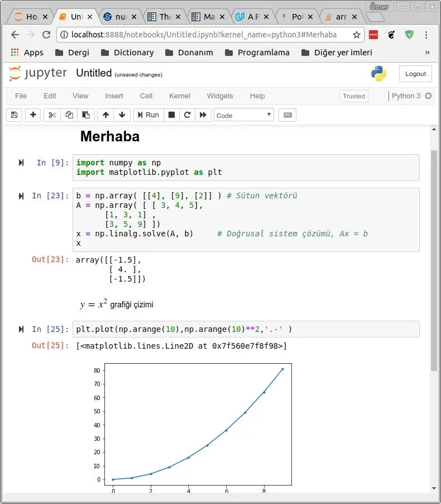Screen dimensions: 441x504
Task: Open the Donanım bookmark folder
Action: 189,53
